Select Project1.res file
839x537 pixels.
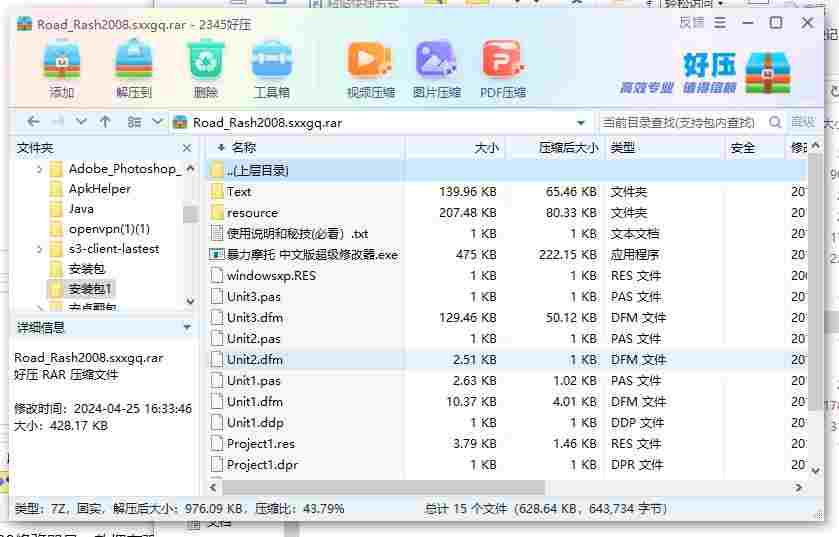pos(261,443)
